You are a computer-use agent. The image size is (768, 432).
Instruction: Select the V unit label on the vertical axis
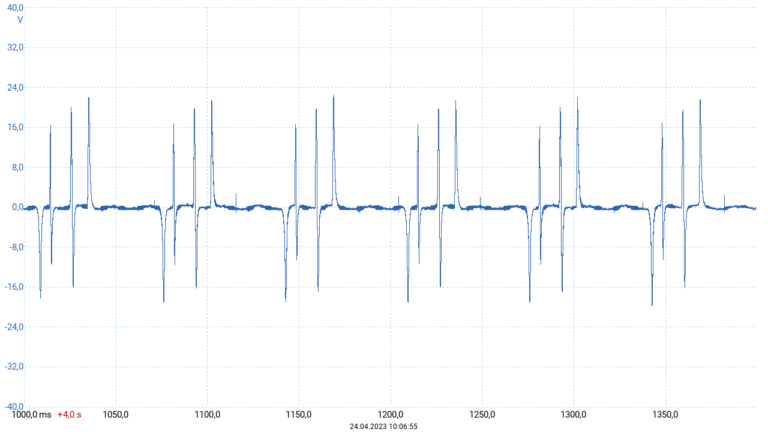tap(20, 20)
